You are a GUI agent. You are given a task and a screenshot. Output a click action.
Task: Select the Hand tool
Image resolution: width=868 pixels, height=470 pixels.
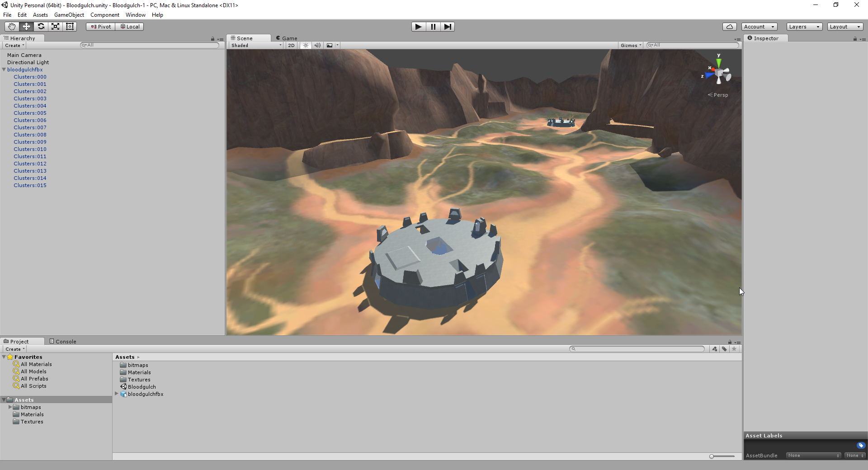(12, 27)
